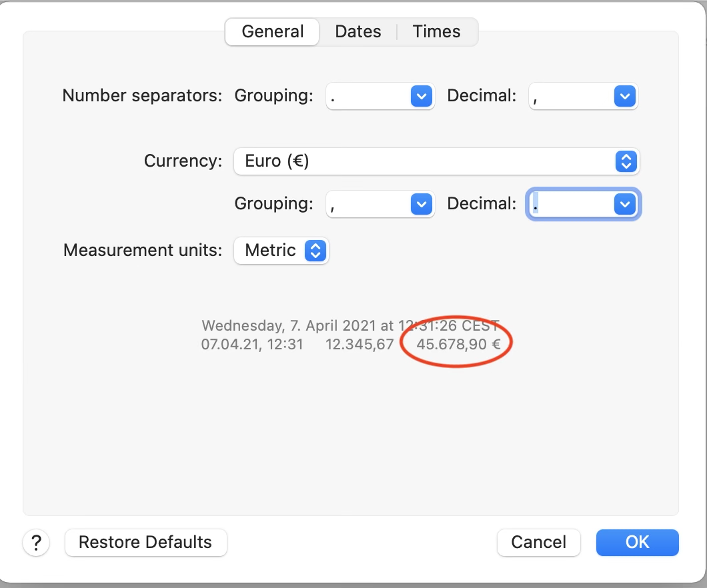The image size is (707, 588).
Task: Open Currency Grouping dropdown arrow
Action: 422,204
